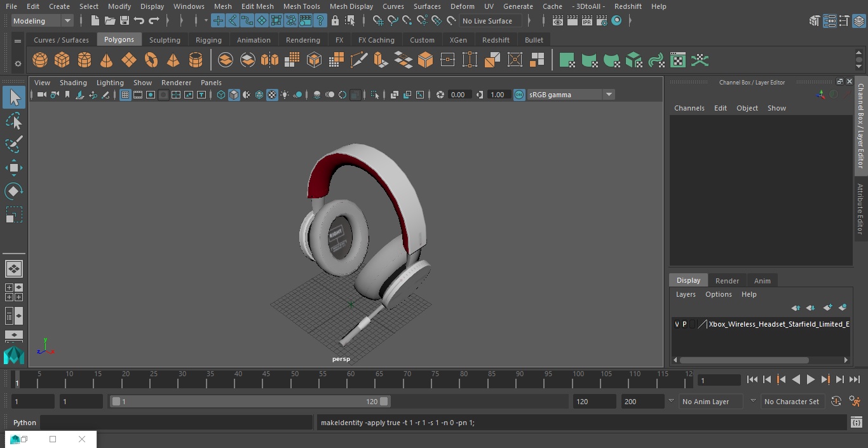Screen dimensions: 868x448
Task: Open the No Character Set dropdown
Action: (792, 402)
